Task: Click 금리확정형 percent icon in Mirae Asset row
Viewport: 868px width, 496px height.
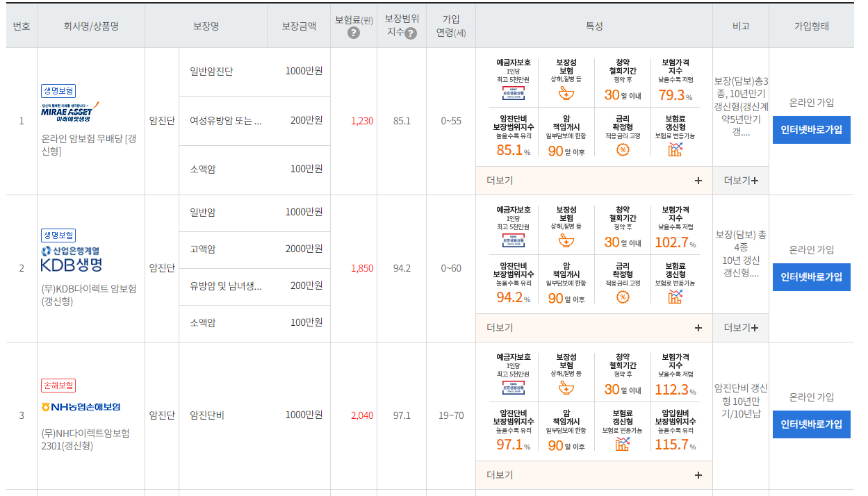Action: (x=623, y=149)
